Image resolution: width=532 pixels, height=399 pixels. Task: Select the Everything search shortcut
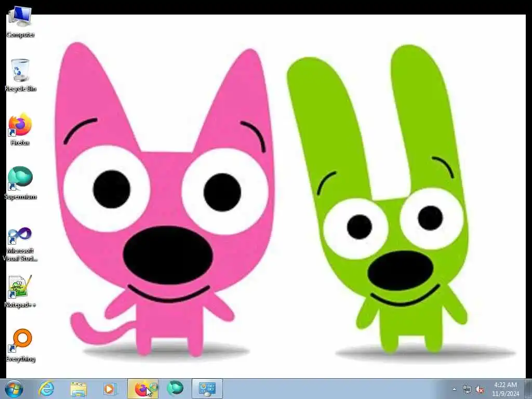point(20,345)
